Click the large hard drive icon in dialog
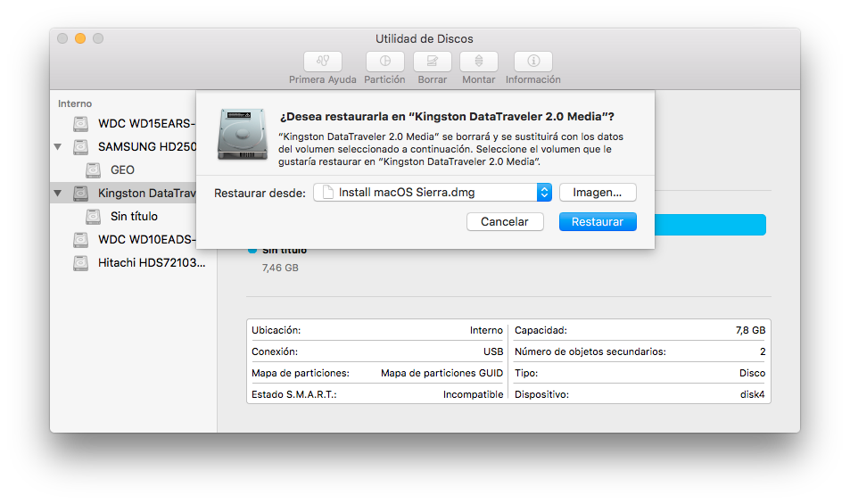850x504 pixels. tap(243, 134)
